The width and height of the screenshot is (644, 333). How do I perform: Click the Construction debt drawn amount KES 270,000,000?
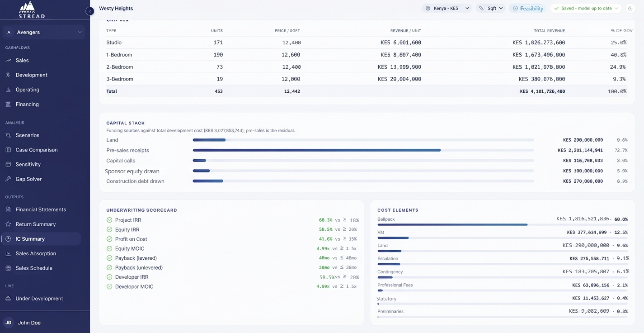pos(583,181)
